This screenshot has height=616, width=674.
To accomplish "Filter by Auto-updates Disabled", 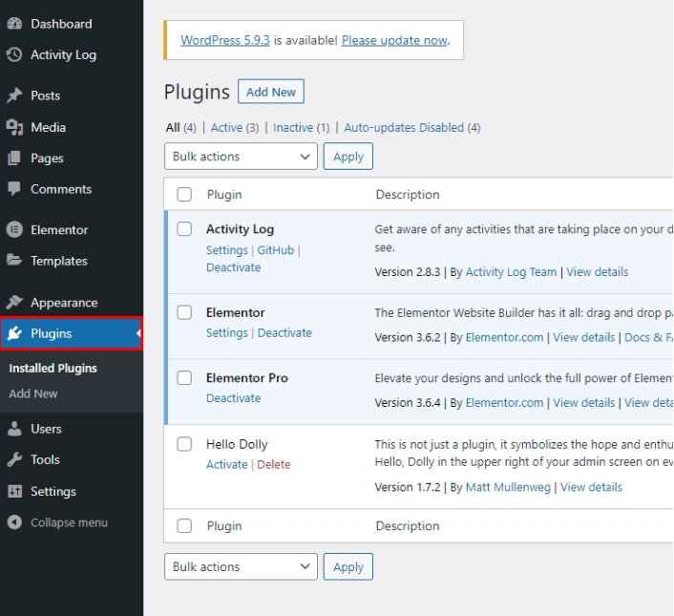I will [x=404, y=128].
